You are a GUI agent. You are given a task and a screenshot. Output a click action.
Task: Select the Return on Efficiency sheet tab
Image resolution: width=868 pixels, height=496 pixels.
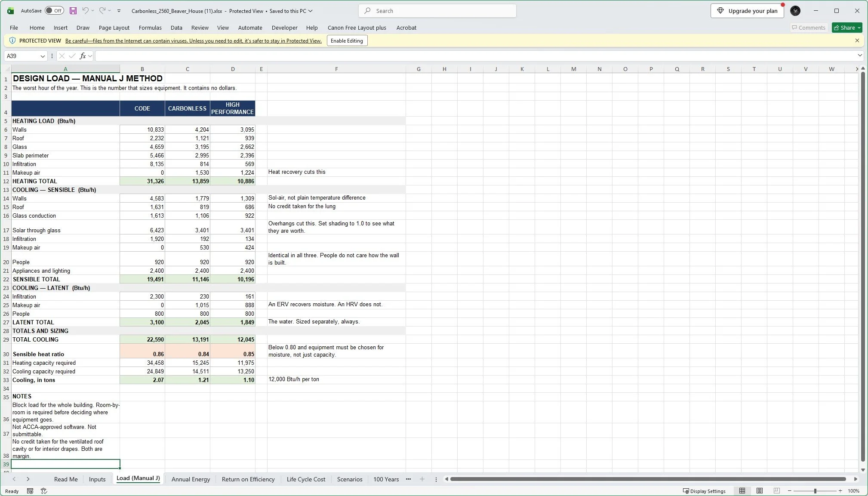pos(248,479)
